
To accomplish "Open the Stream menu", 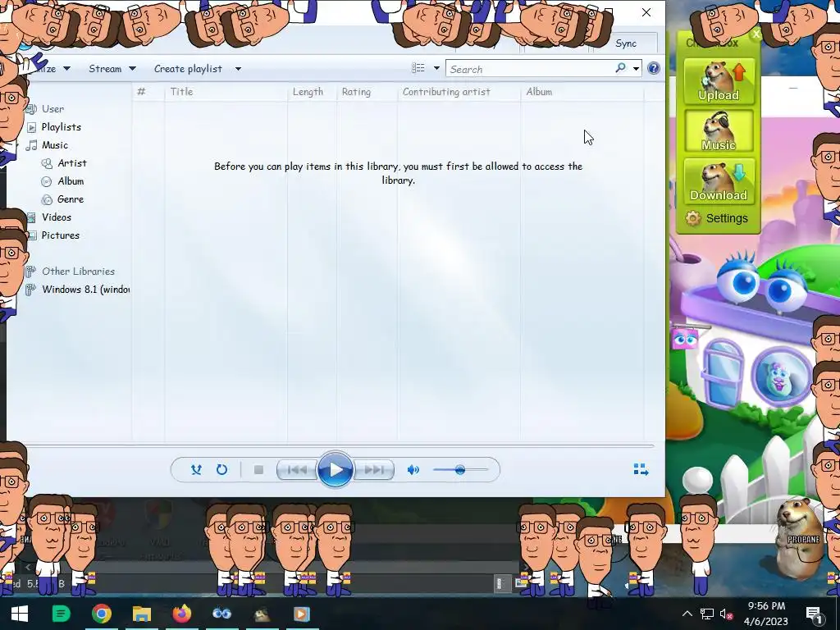I will point(112,69).
